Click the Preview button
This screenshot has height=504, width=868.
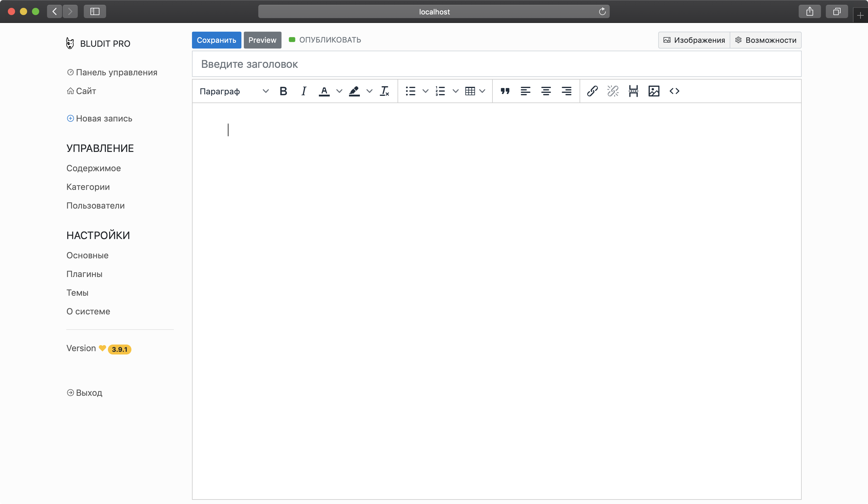[263, 40]
